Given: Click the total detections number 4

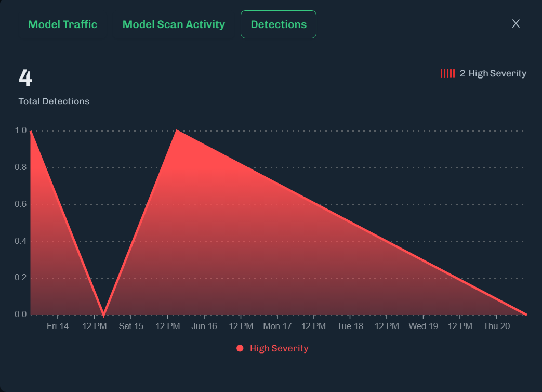Looking at the screenshot, I should coord(25,78).
